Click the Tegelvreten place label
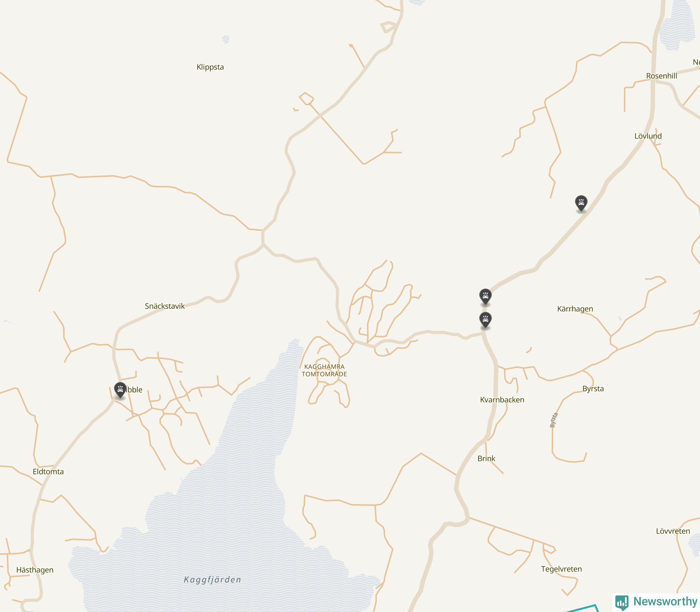 click(x=561, y=569)
